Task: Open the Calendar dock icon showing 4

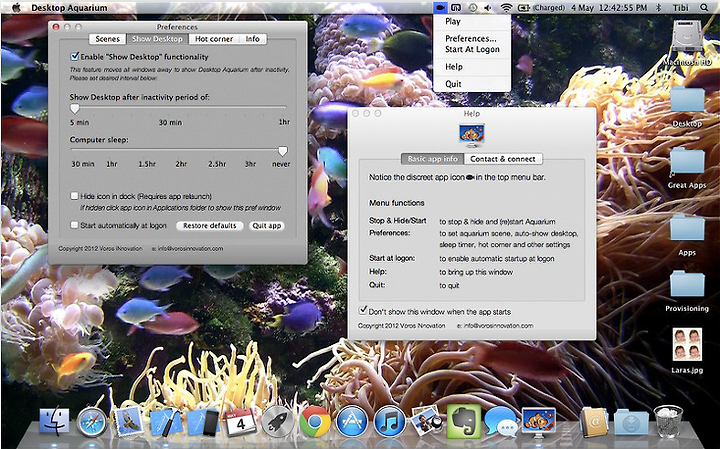Action: click(x=241, y=422)
